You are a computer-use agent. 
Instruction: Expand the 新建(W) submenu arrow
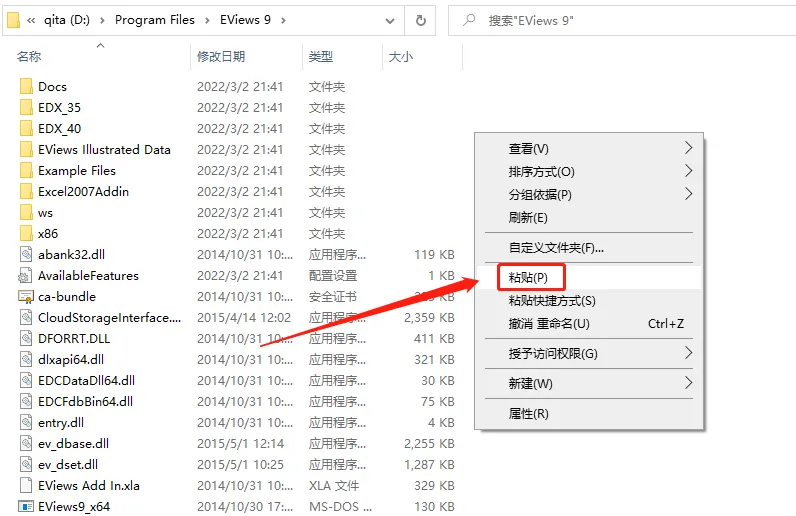pos(688,382)
